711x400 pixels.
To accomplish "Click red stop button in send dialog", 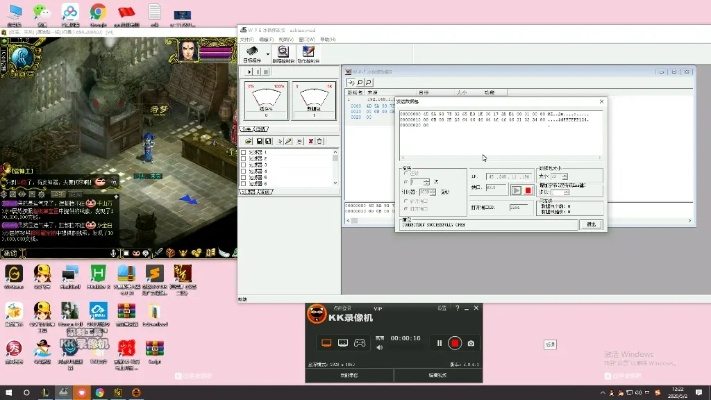I will pos(528,190).
